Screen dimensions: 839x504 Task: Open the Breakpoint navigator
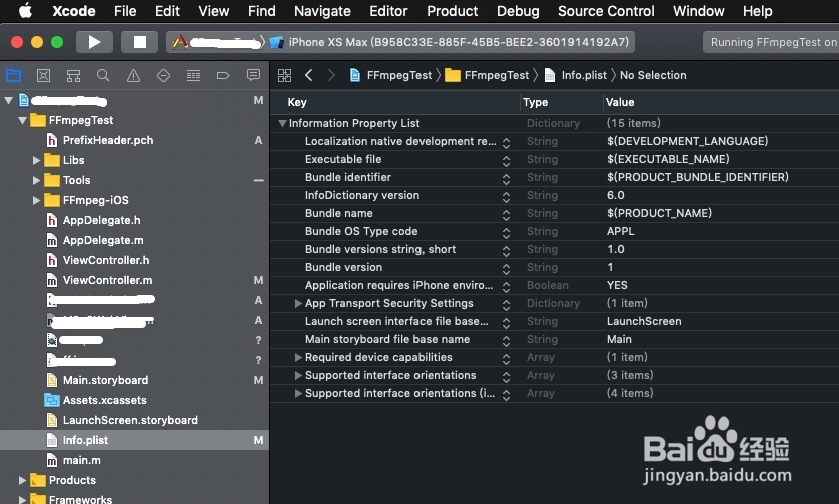[223, 76]
